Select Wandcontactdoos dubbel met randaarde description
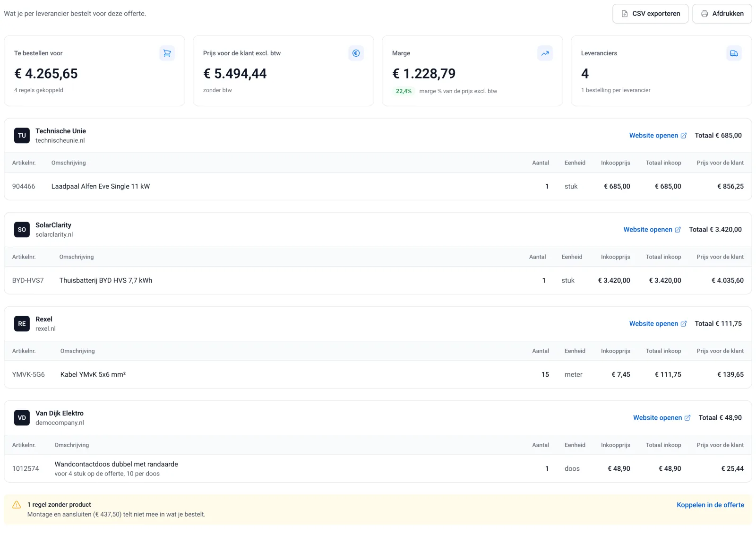Screen dimensions: 756x544 (x=116, y=464)
